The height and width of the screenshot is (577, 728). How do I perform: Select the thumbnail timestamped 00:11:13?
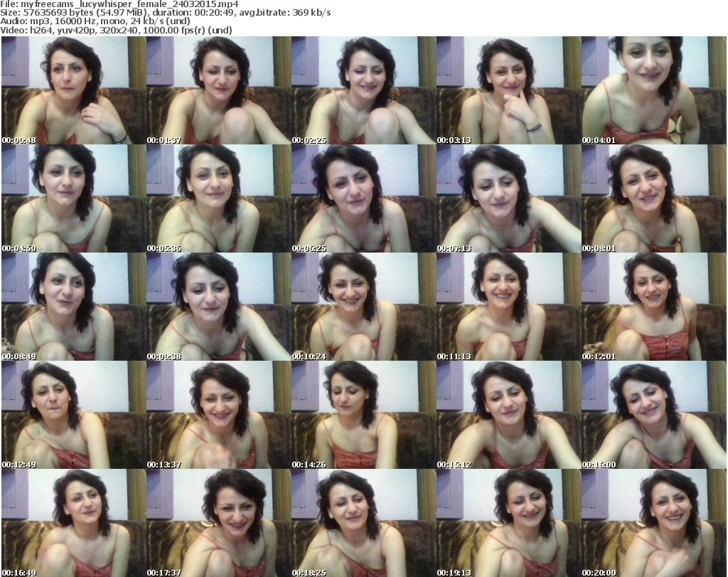click(x=509, y=307)
